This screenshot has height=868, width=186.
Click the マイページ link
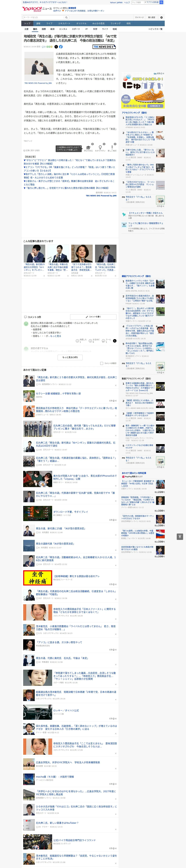[x=139, y=18]
